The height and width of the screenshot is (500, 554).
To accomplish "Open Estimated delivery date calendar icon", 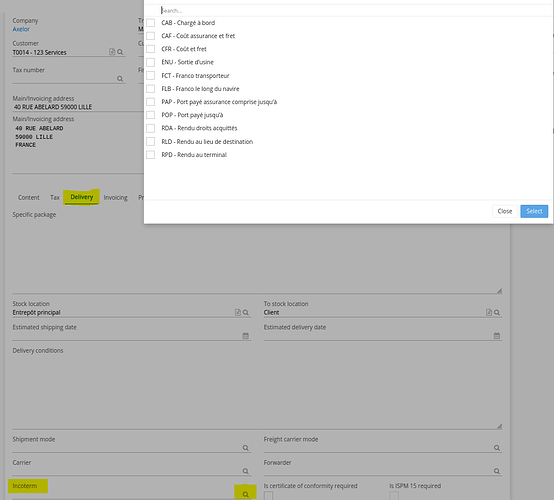I will point(497,336).
